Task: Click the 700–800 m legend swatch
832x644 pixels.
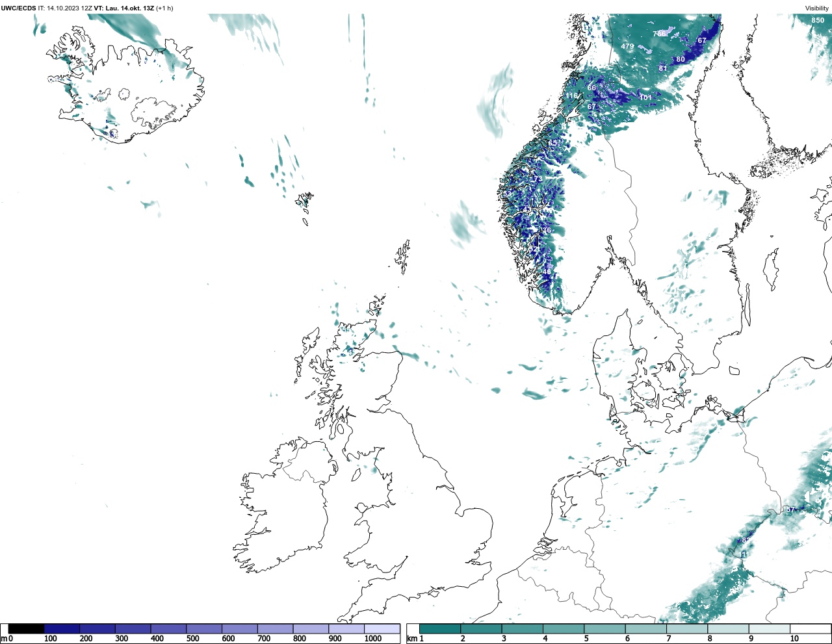Action: (x=275, y=629)
